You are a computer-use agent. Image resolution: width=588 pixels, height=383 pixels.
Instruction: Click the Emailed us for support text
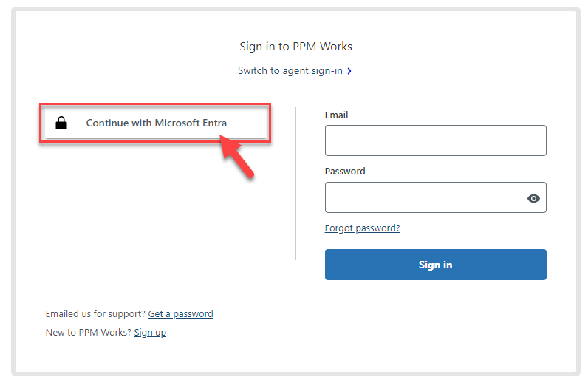coord(95,314)
